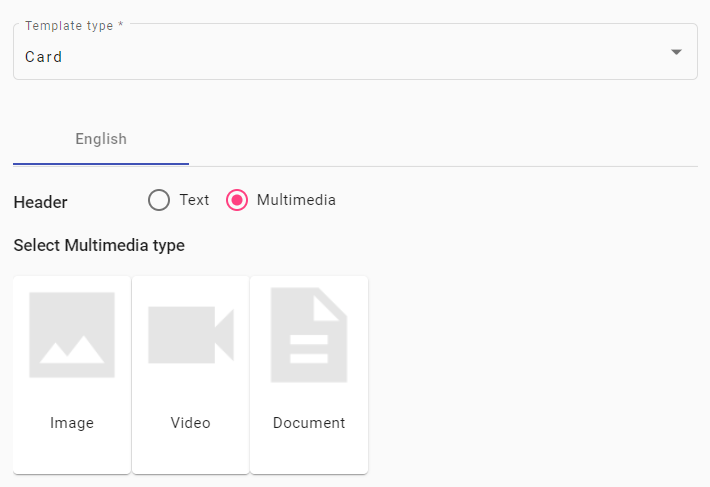Click the Video card label
Viewport: 710px width, 487px height.
tap(191, 423)
